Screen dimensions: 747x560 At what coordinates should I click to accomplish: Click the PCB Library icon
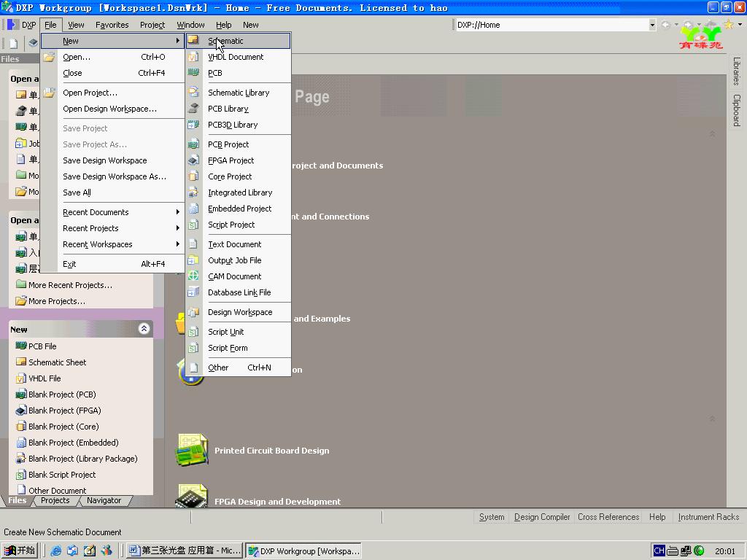(193, 109)
